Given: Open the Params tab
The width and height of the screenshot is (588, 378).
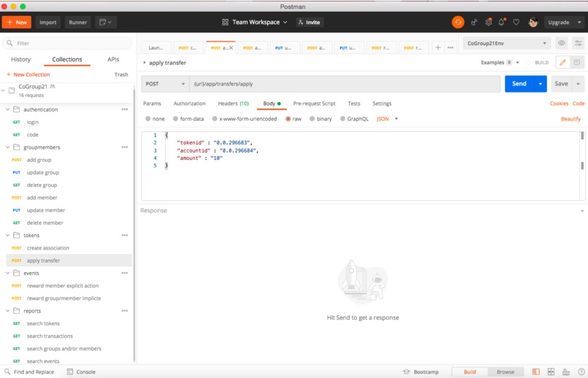Looking at the screenshot, I should click(x=152, y=104).
